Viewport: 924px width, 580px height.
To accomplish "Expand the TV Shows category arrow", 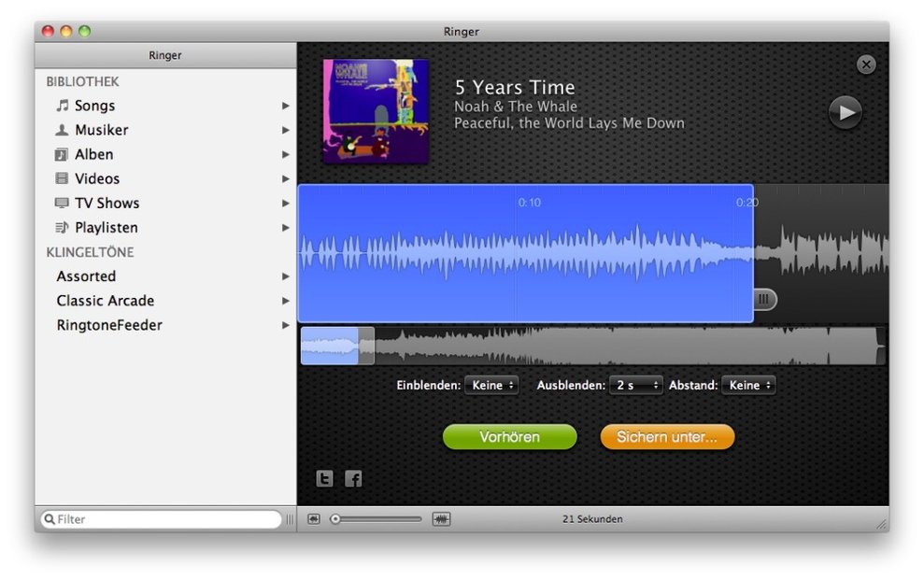I will click(x=286, y=204).
